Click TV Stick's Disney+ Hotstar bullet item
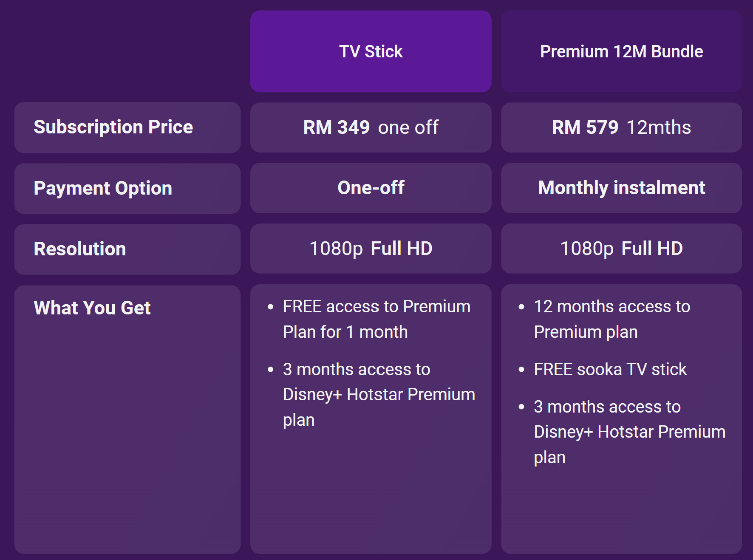Screen dimensions: 753x560 click(378, 394)
